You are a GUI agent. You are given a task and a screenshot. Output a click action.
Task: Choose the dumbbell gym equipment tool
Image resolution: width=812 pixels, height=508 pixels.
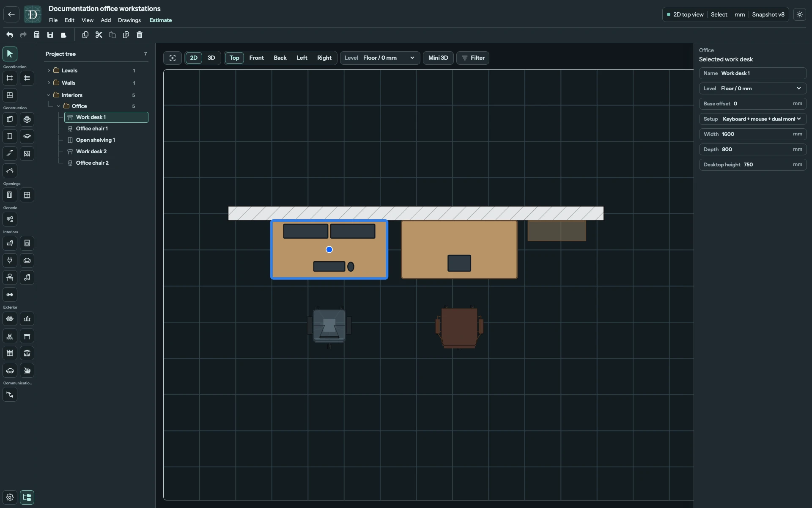click(x=10, y=295)
